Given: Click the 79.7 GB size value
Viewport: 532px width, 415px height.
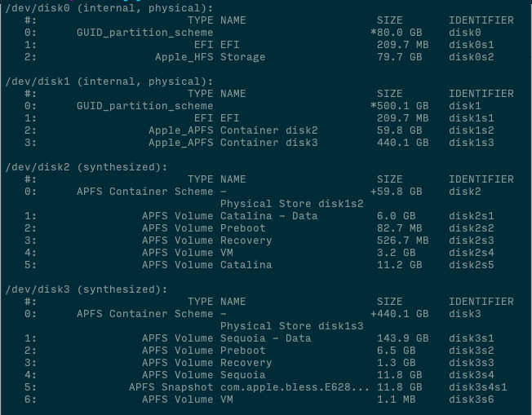Looking at the screenshot, I should pyautogui.click(x=399, y=57).
